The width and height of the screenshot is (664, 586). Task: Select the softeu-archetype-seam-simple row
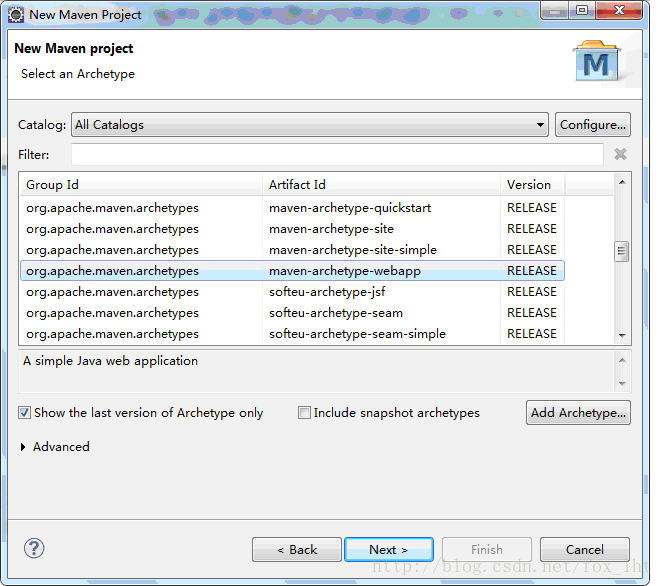[x=292, y=334]
